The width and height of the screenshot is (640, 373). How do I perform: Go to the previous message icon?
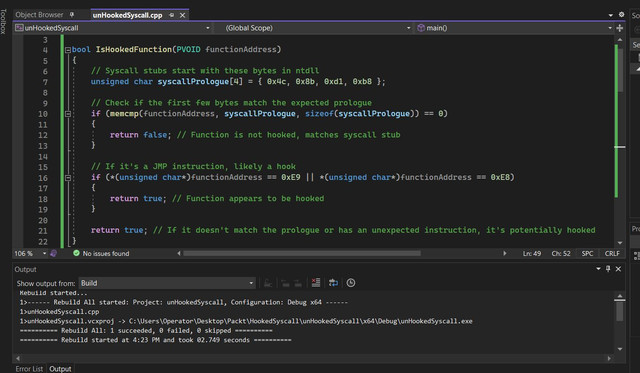(x=286, y=283)
